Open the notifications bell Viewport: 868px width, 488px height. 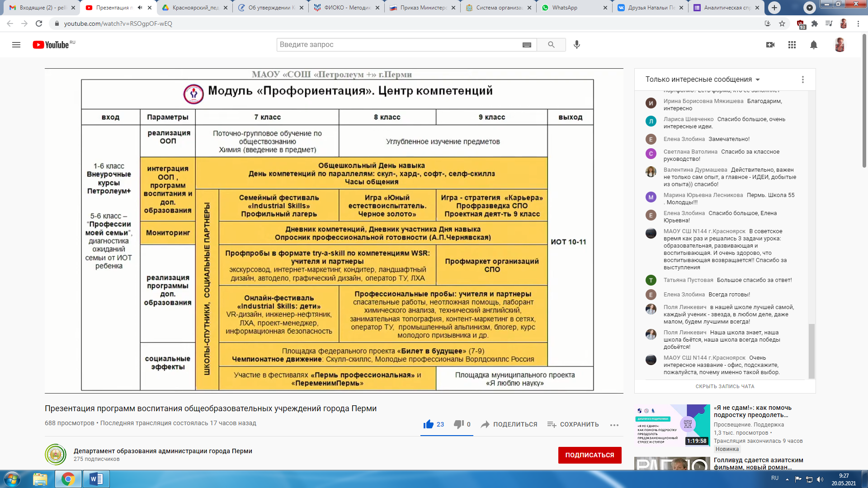pyautogui.click(x=814, y=45)
